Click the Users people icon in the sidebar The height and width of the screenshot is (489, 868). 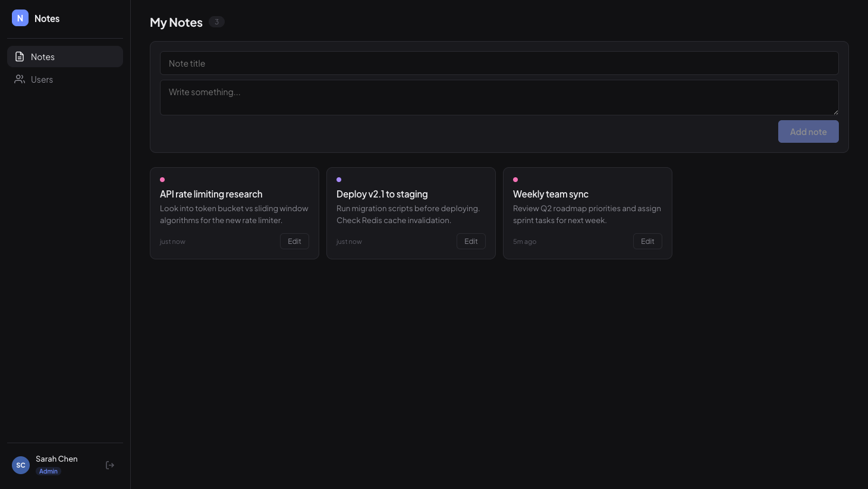20,79
